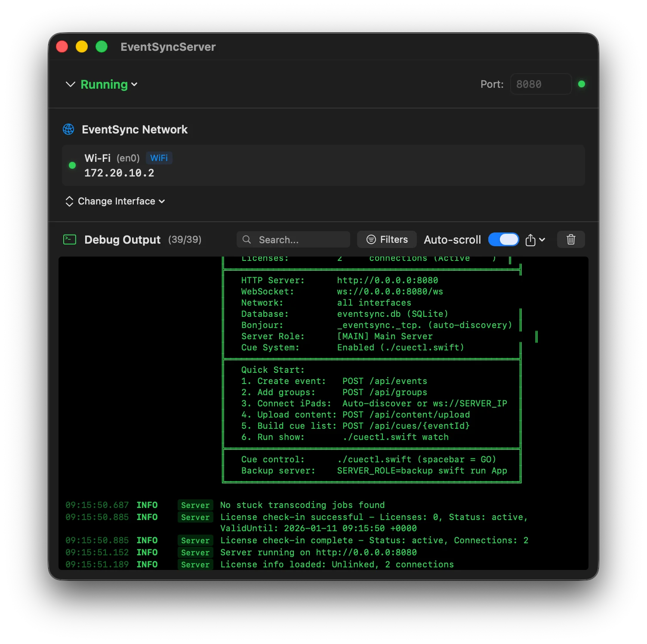Click the filter icon inside the Filters button
This screenshot has height=644, width=647.
370,239
